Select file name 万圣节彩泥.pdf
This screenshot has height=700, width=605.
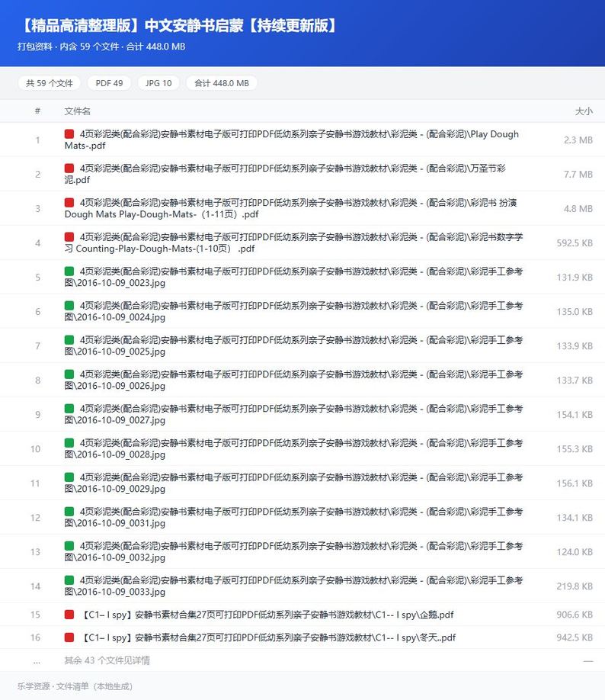285,174
